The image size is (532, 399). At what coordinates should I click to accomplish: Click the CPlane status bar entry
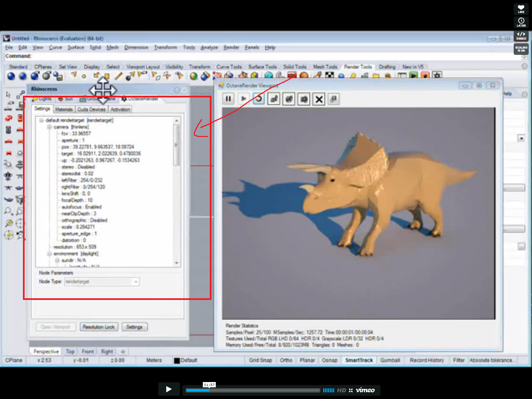click(x=14, y=360)
